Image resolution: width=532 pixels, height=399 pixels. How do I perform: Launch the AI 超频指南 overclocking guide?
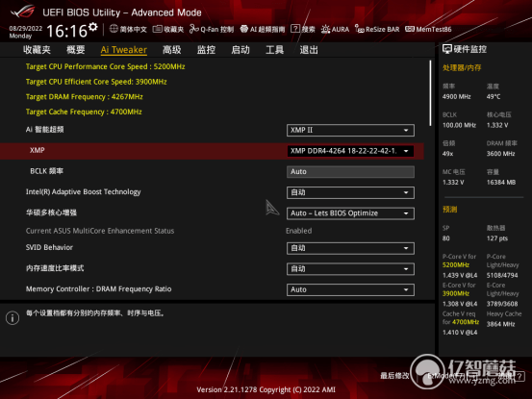tap(263, 29)
